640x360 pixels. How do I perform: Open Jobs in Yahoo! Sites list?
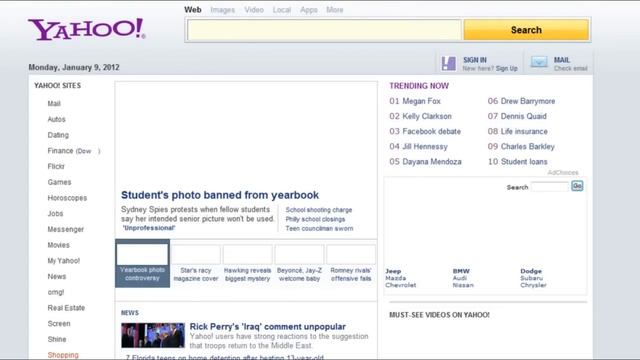55,213
